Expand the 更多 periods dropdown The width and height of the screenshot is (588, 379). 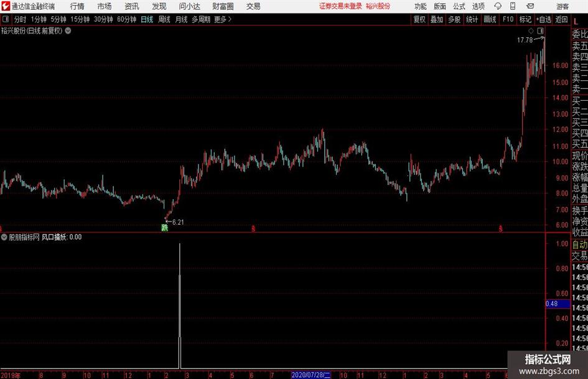pyautogui.click(x=223, y=19)
